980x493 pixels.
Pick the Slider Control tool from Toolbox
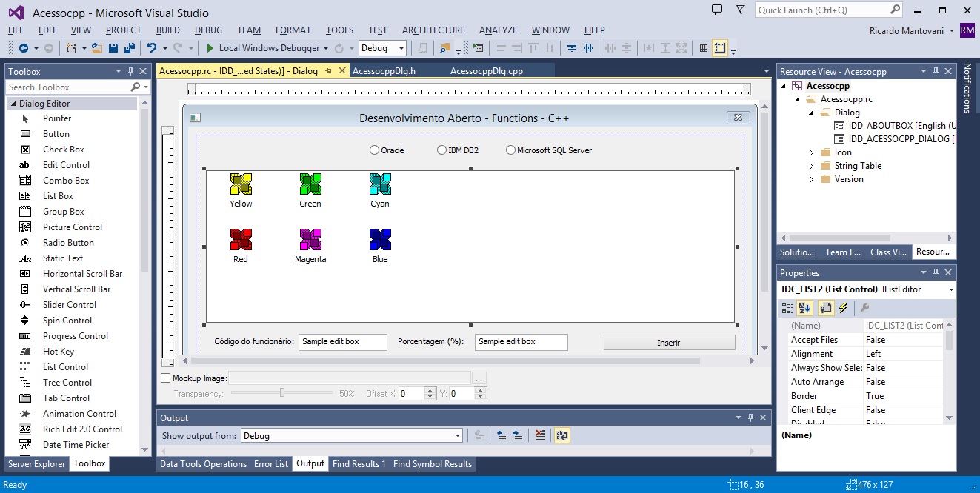point(70,305)
